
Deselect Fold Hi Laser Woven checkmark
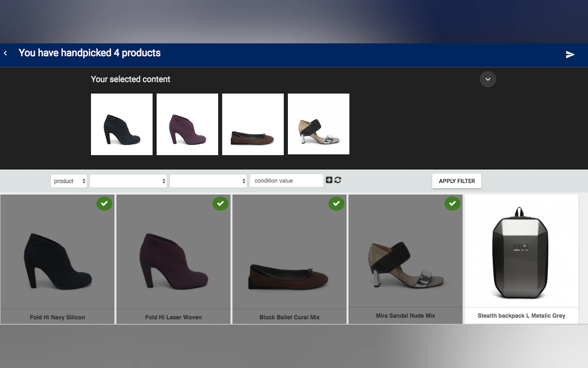point(220,203)
